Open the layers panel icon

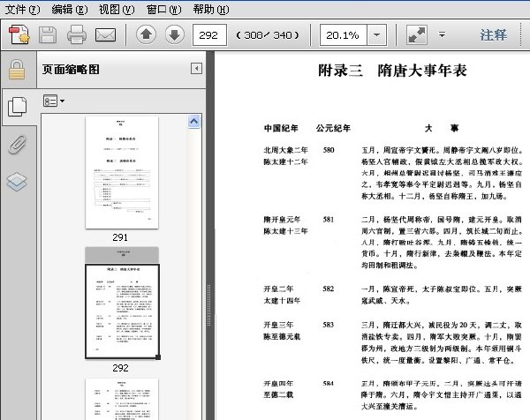(17, 182)
